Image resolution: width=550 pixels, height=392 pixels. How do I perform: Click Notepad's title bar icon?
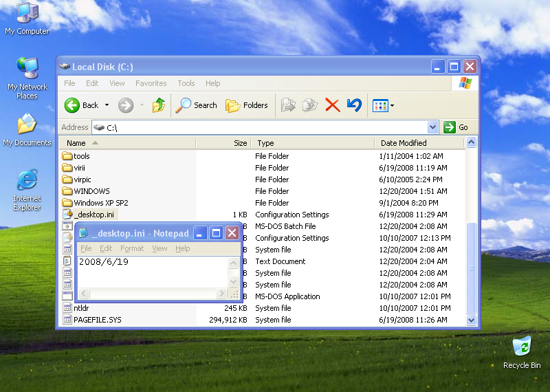(83, 233)
